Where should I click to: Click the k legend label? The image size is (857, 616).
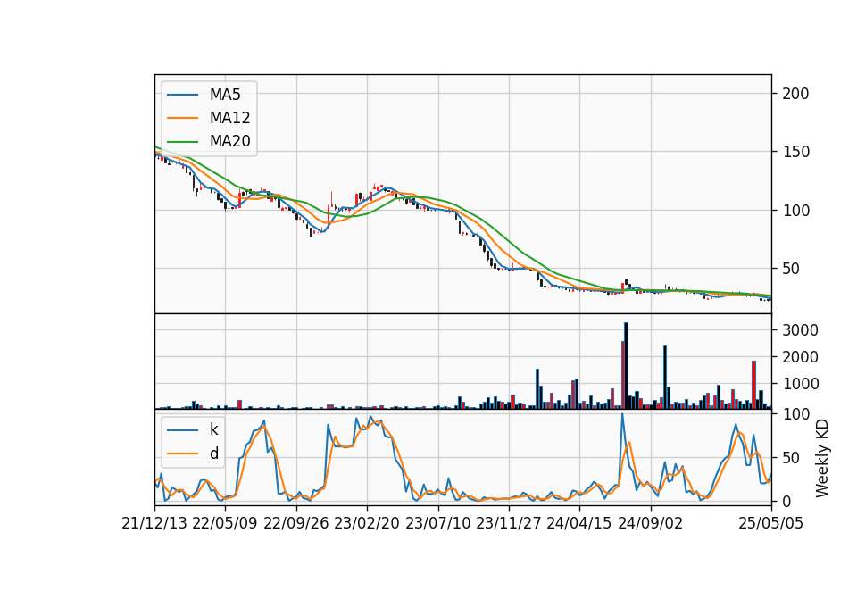pyautogui.click(x=213, y=429)
